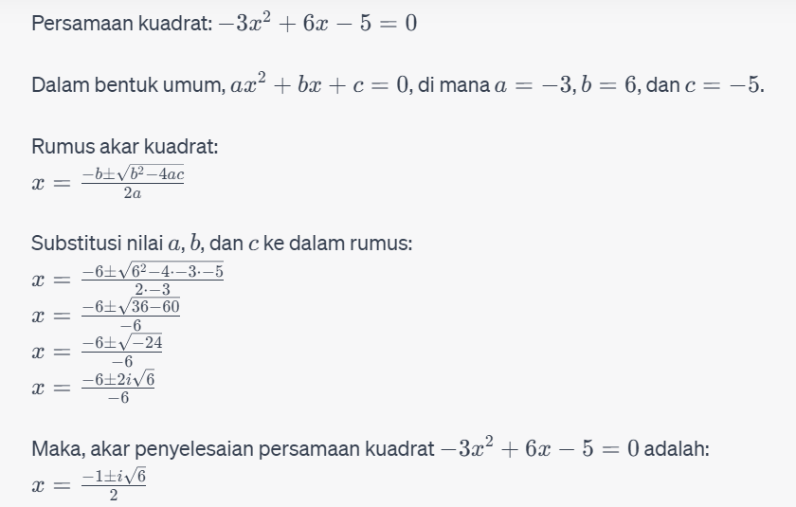
Task: Click "di mana" text in second line
Action: pos(453,85)
